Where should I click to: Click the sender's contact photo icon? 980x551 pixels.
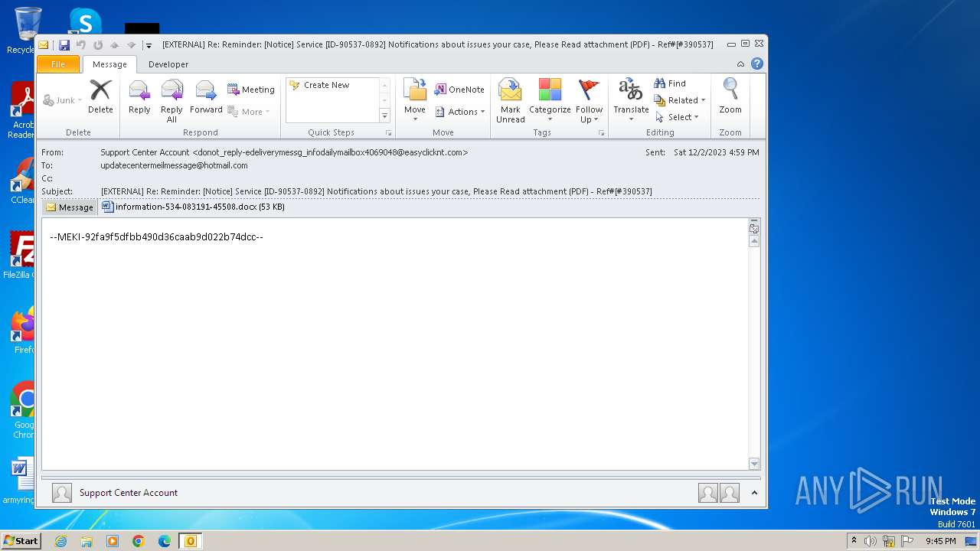pyautogui.click(x=62, y=493)
